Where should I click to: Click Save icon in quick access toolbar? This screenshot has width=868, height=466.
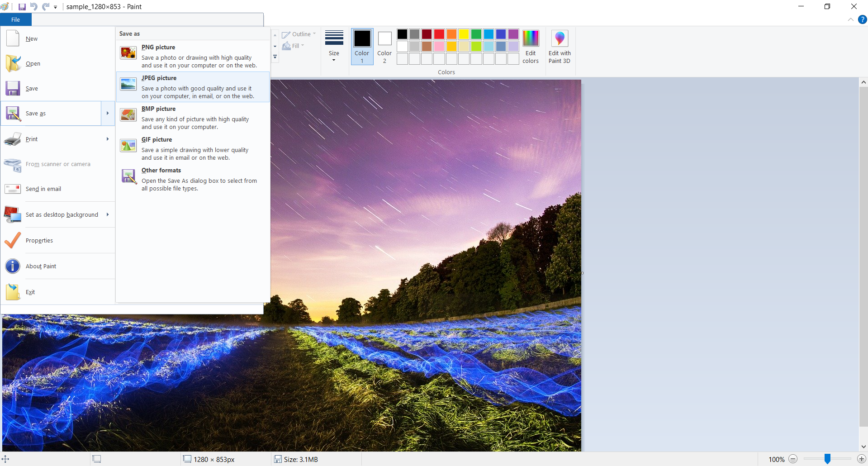coord(22,7)
